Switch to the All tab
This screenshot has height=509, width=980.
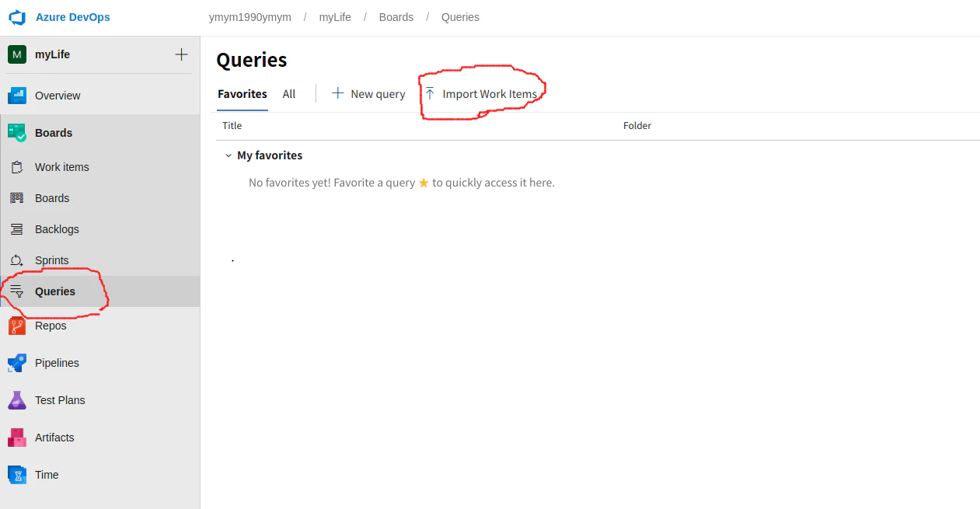[289, 94]
